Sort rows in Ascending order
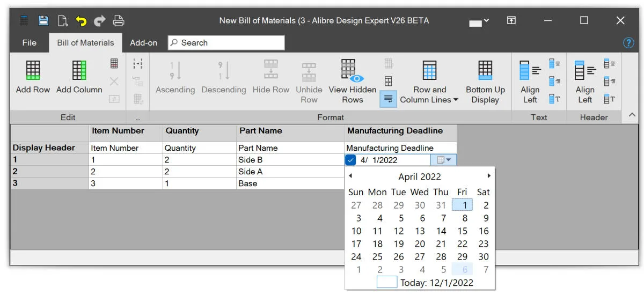 pyautogui.click(x=175, y=78)
